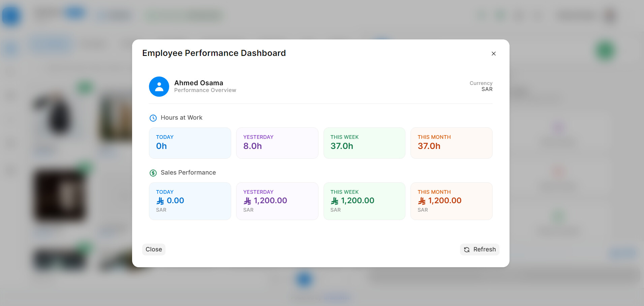Open the This Week sales card

364,201
